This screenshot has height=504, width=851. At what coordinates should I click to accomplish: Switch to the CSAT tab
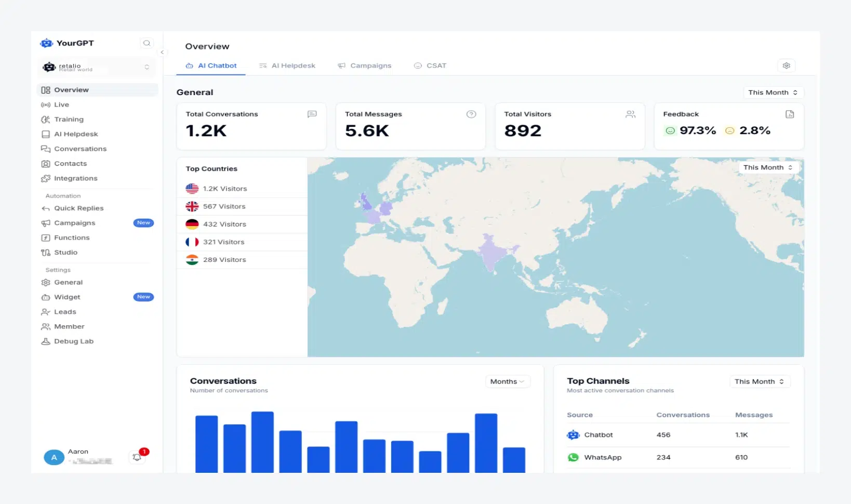(x=430, y=65)
